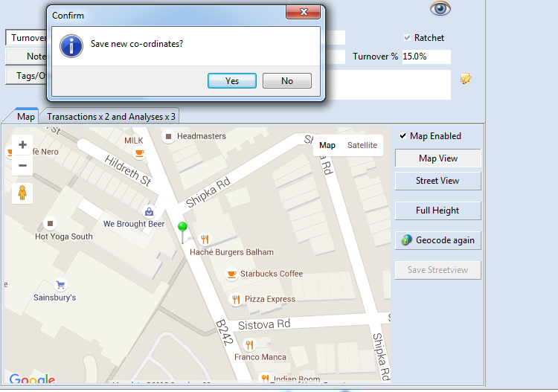
Task: Click the Sistova Rd street label
Action: click(264, 324)
